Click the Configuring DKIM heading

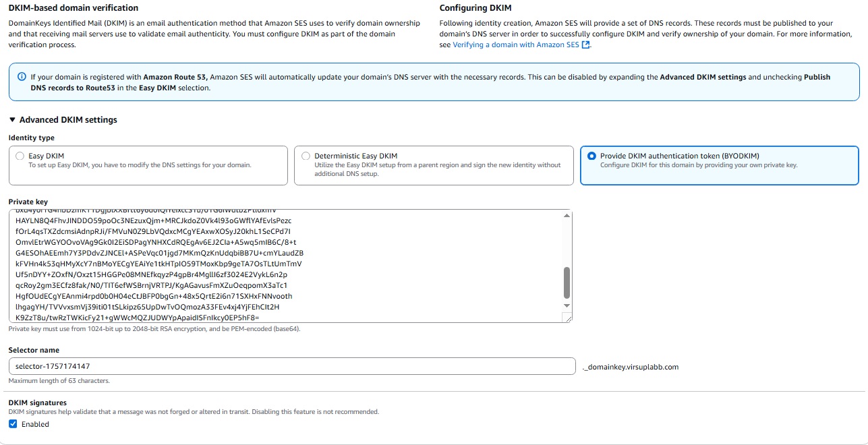click(475, 8)
